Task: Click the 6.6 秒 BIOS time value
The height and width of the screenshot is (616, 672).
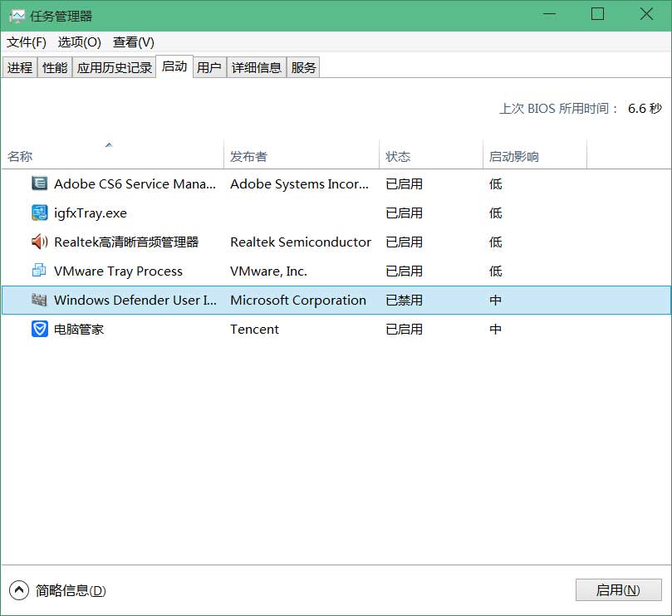Action: pos(645,109)
